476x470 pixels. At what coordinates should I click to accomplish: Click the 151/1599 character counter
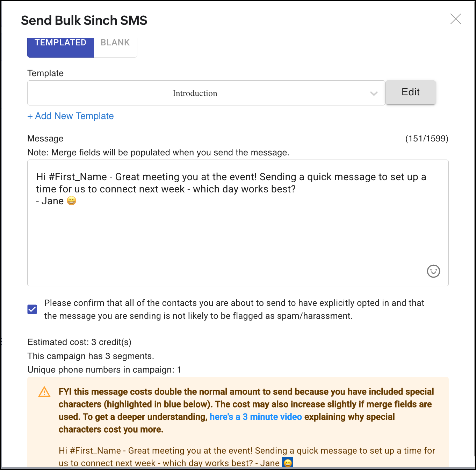point(426,139)
